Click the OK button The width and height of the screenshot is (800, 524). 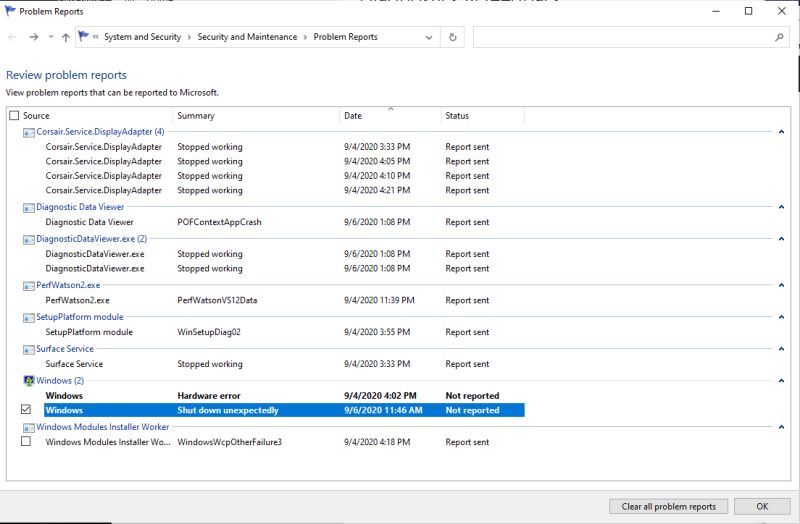pyautogui.click(x=762, y=506)
